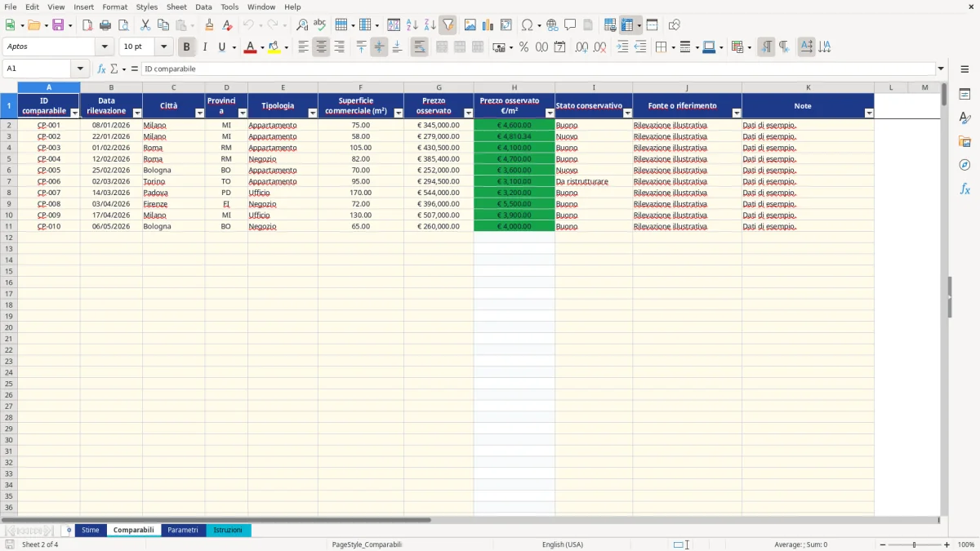Open sidebar Navigator panel
The width and height of the screenshot is (980, 551).
pyautogui.click(x=964, y=165)
